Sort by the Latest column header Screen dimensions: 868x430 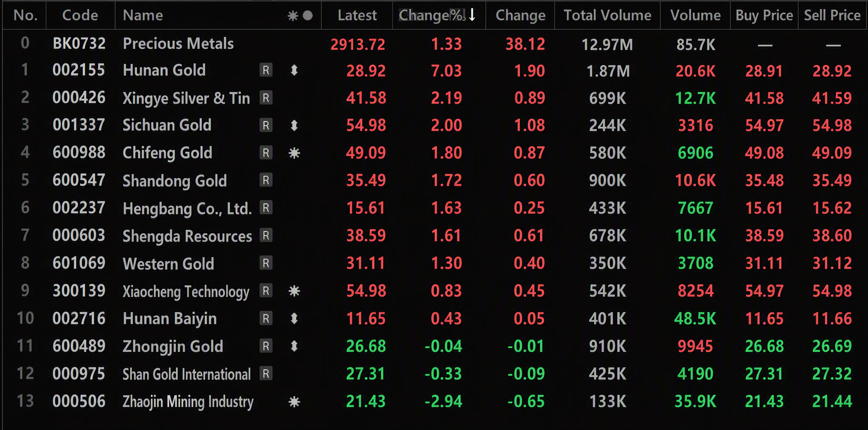[x=357, y=15]
